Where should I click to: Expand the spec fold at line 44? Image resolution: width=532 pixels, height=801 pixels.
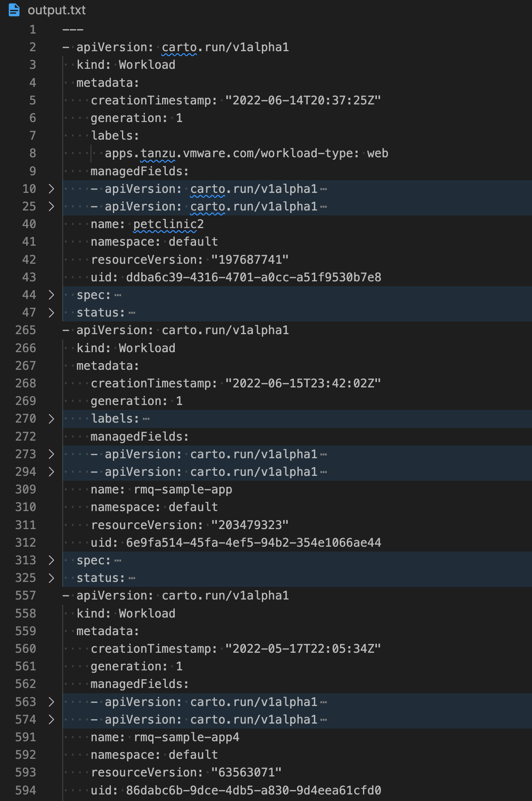[51, 295]
